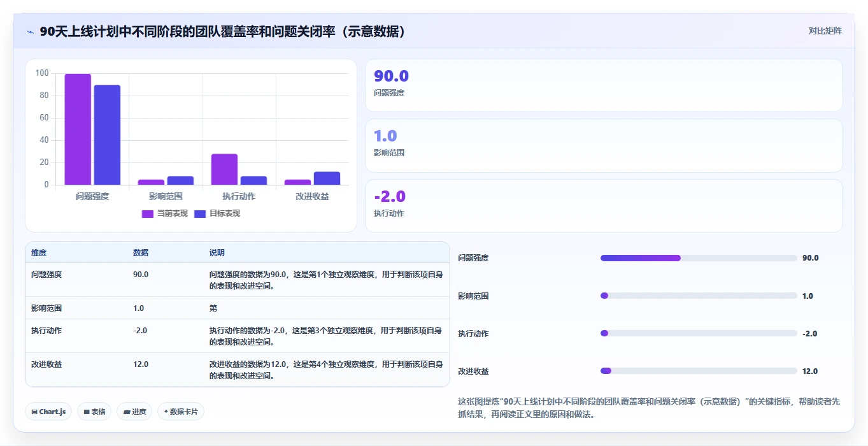Click the 改进收益 progress bar

699,371
